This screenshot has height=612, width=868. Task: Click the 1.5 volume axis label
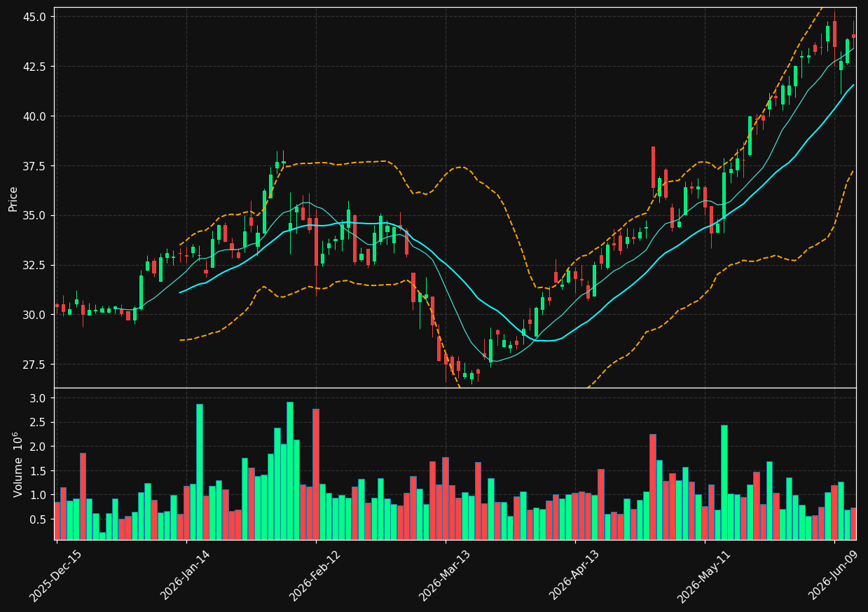point(39,471)
